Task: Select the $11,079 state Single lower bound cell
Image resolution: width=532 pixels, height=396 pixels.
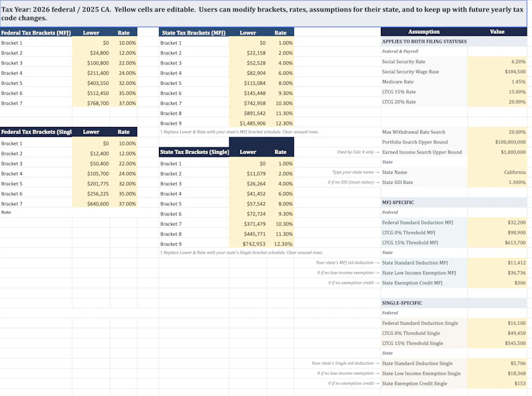Action: [x=247, y=173]
